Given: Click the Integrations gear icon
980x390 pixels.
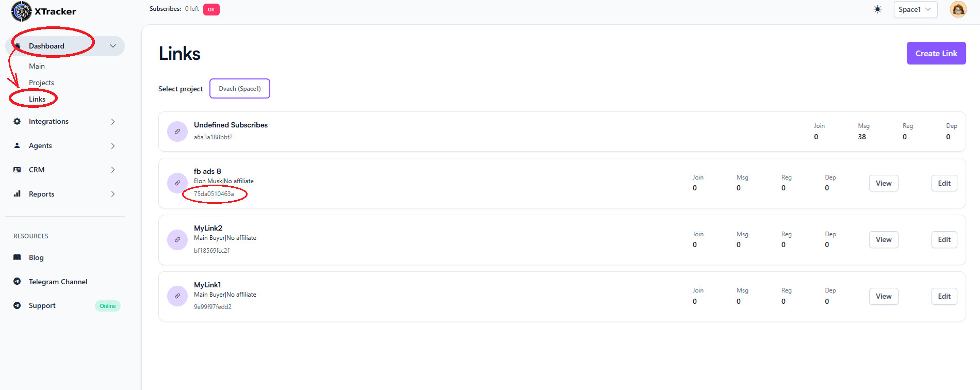Looking at the screenshot, I should pos(17,121).
